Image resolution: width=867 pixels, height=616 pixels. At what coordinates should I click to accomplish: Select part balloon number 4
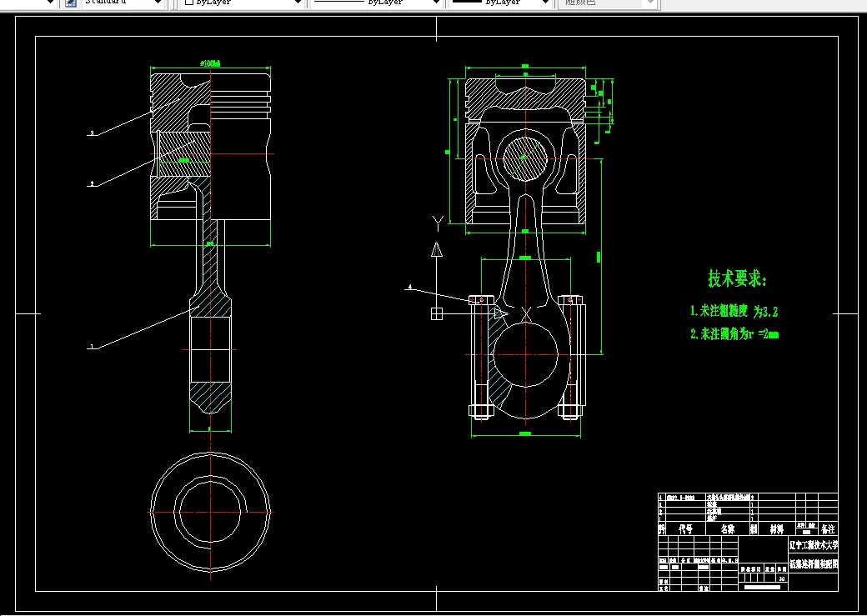pos(409,287)
